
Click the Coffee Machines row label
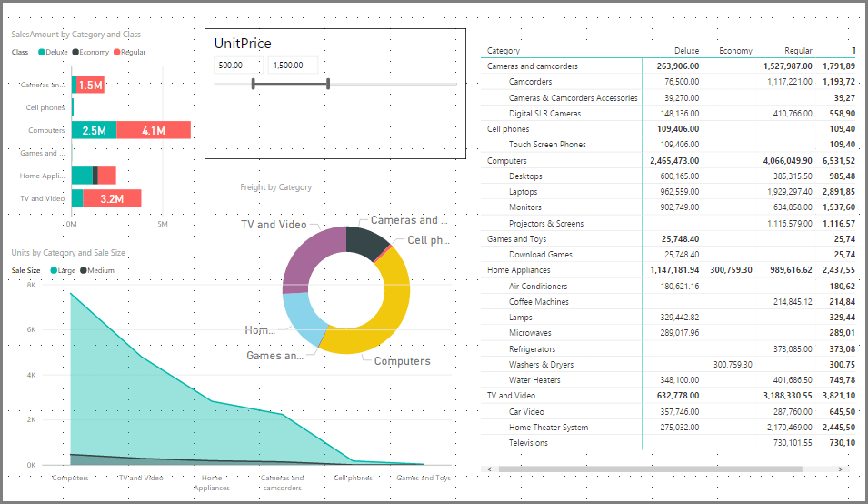(539, 302)
